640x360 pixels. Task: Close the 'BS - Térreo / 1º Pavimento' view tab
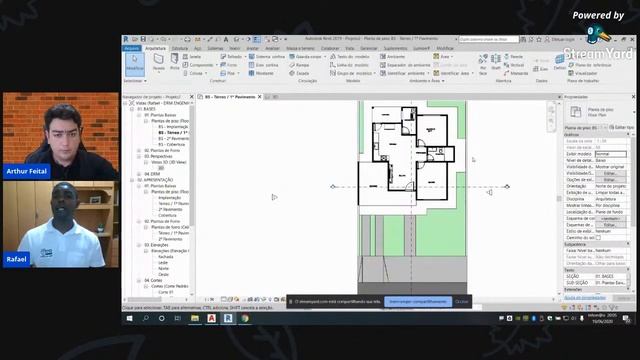click(260, 97)
